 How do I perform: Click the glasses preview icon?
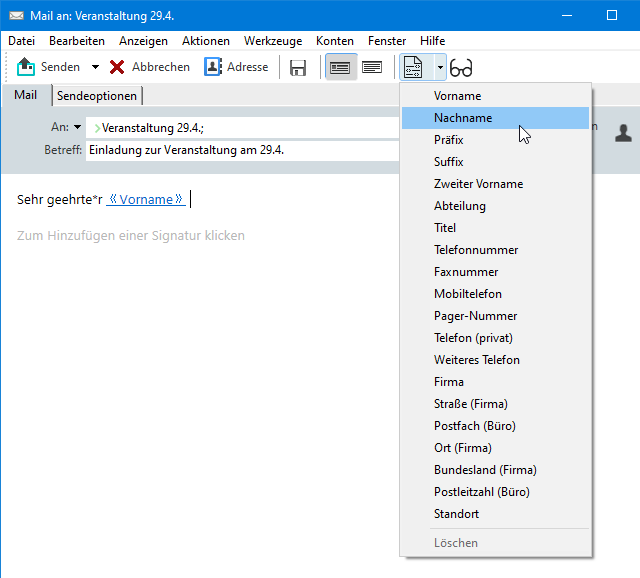[x=461, y=68]
